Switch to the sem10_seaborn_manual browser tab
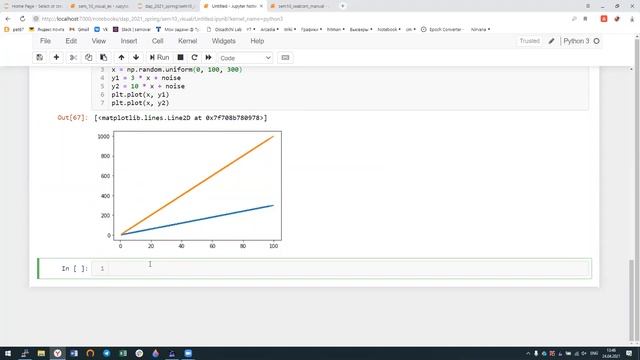The width and height of the screenshot is (640, 360). point(301,6)
